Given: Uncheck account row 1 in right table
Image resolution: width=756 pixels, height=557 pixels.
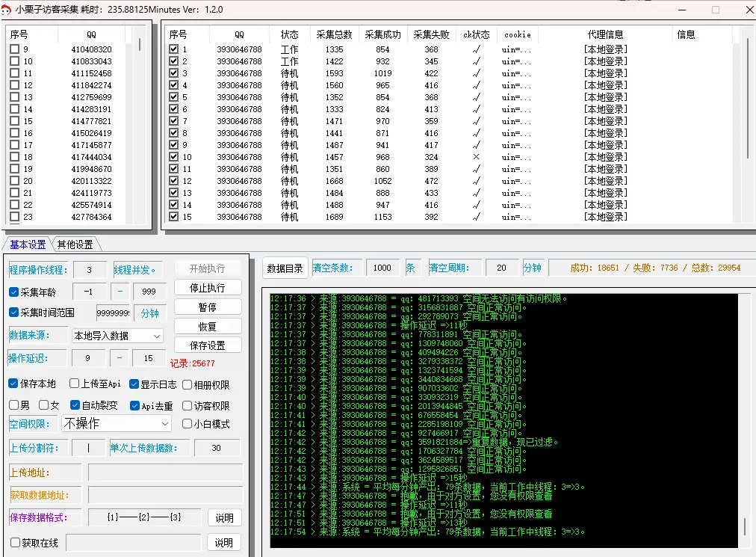Looking at the screenshot, I should (x=173, y=49).
